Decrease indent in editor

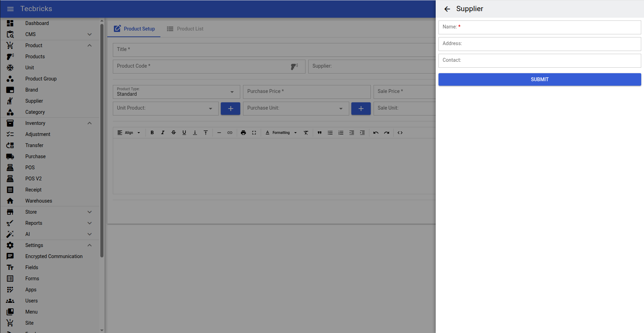tap(352, 133)
